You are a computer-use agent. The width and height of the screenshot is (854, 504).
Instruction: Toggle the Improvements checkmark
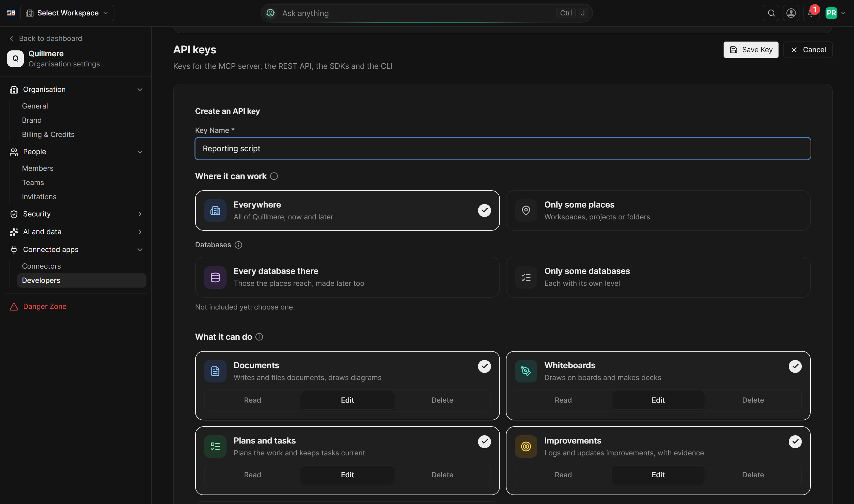[795, 441]
